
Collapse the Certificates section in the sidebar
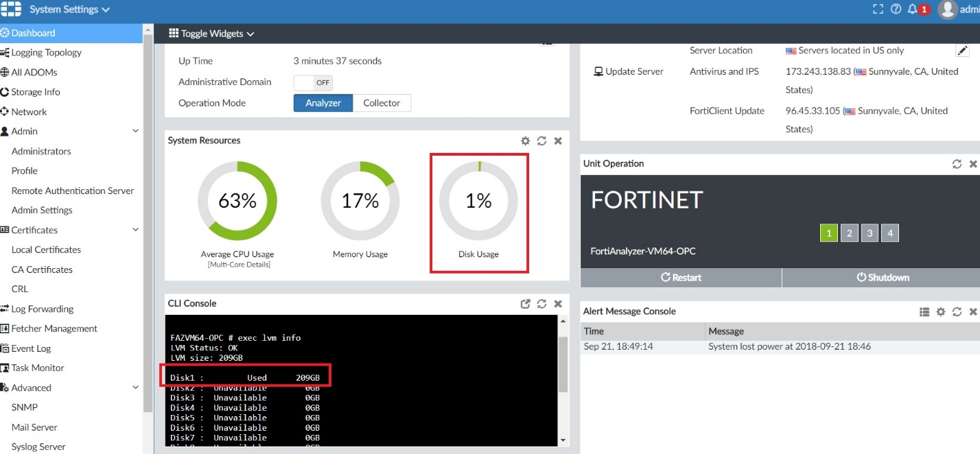click(135, 230)
